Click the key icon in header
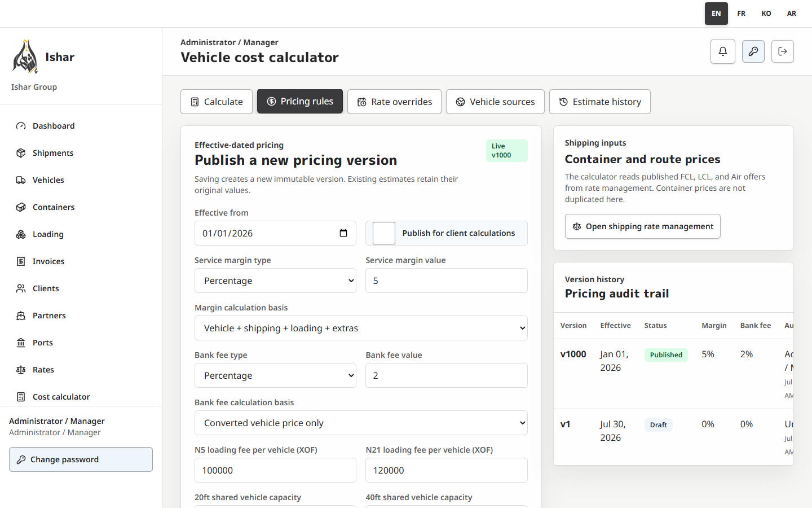The height and width of the screenshot is (508, 812). 753,51
